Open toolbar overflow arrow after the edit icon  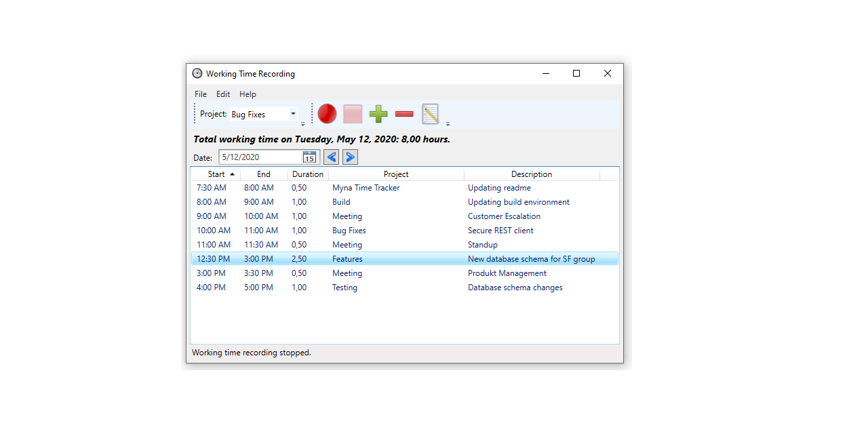point(448,124)
